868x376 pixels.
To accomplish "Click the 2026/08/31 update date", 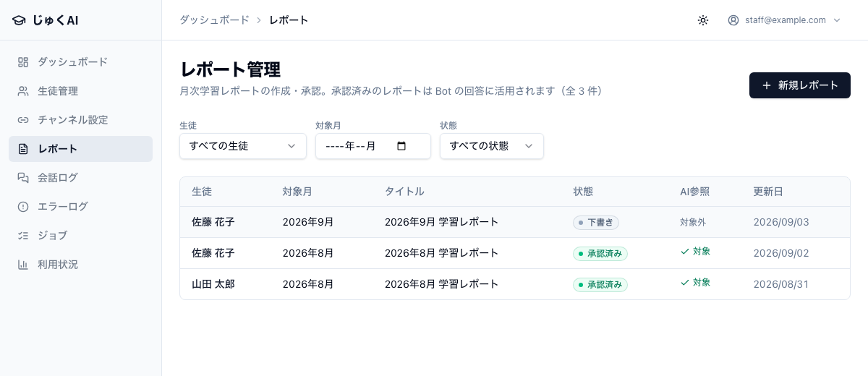I will coord(781,284).
